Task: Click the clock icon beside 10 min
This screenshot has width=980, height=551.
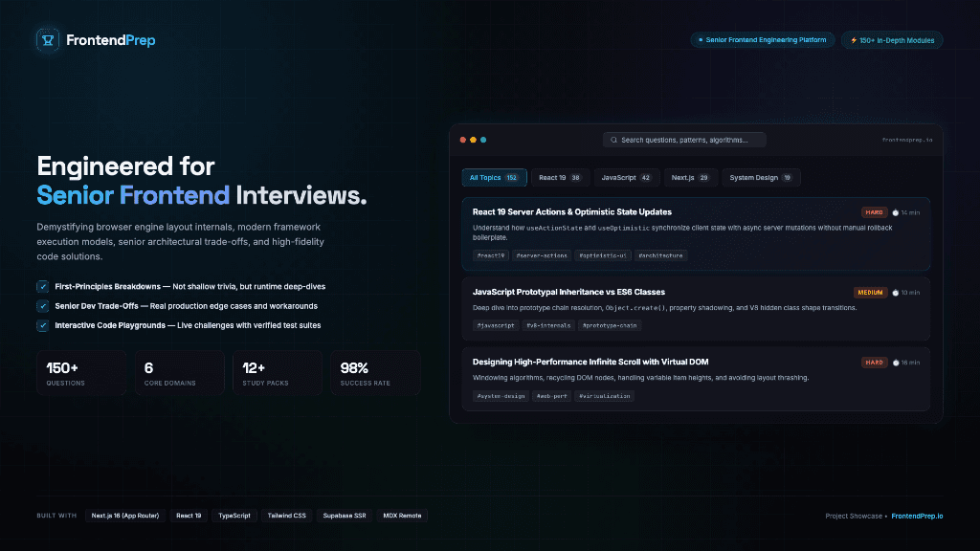Action: click(895, 293)
